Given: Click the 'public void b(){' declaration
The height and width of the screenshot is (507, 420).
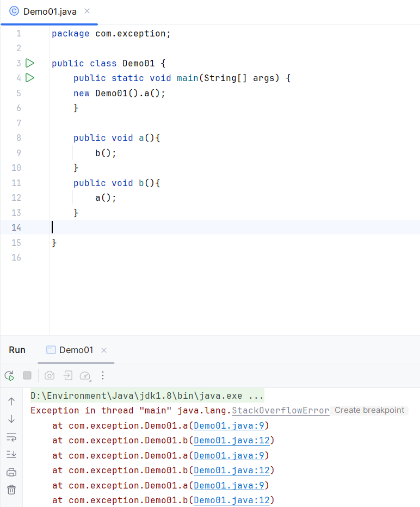Looking at the screenshot, I should tap(116, 183).
